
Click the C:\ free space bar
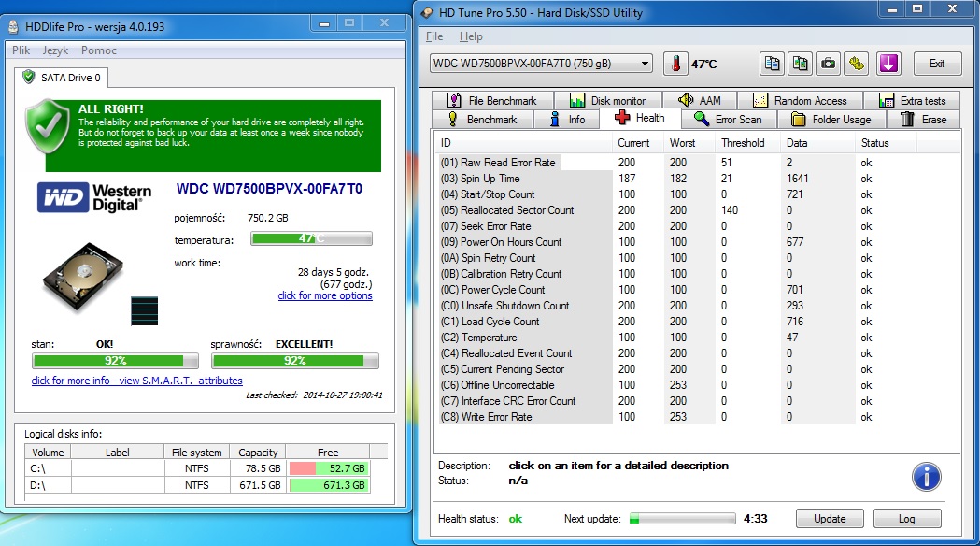[328, 468]
